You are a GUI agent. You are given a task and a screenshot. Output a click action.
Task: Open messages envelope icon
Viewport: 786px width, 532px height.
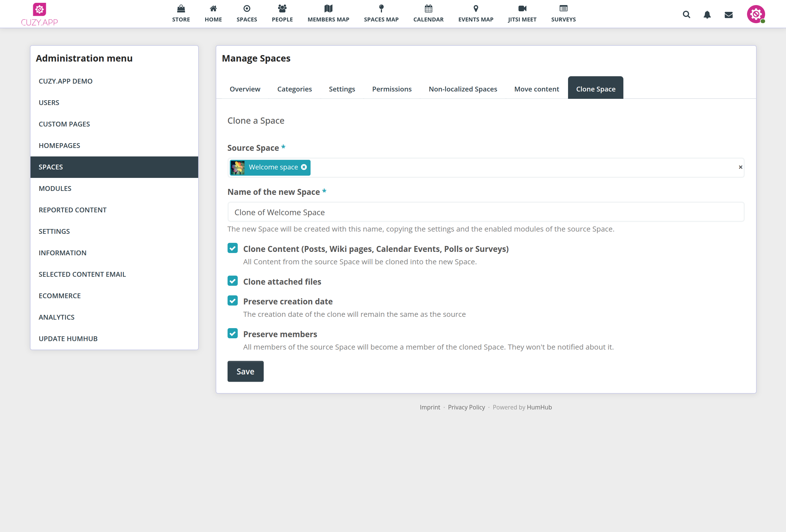pyautogui.click(x=728, y=15)
